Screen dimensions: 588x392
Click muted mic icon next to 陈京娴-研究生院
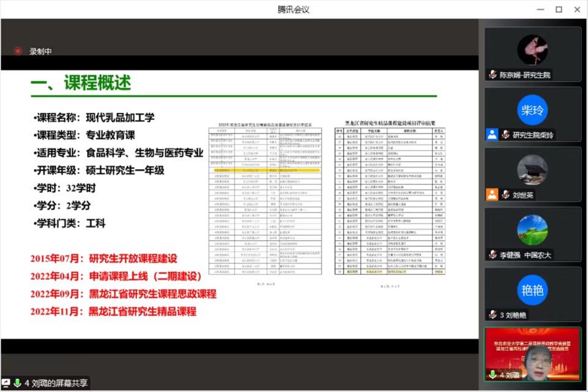492,75
